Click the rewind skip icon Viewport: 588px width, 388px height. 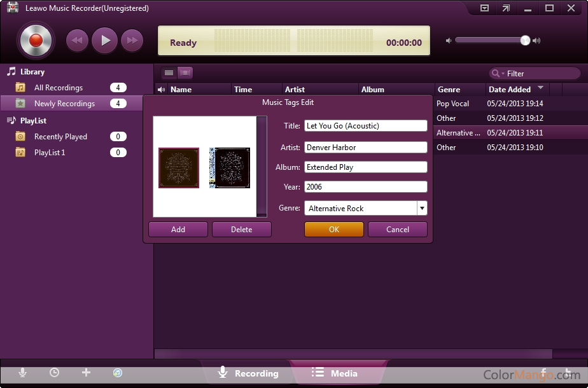click(76, 40)
